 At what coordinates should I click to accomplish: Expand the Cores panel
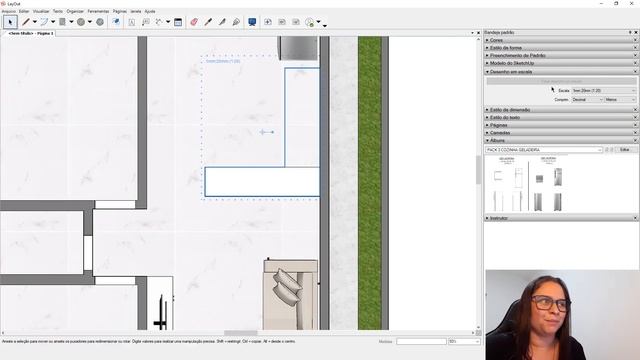click(561, 40)
